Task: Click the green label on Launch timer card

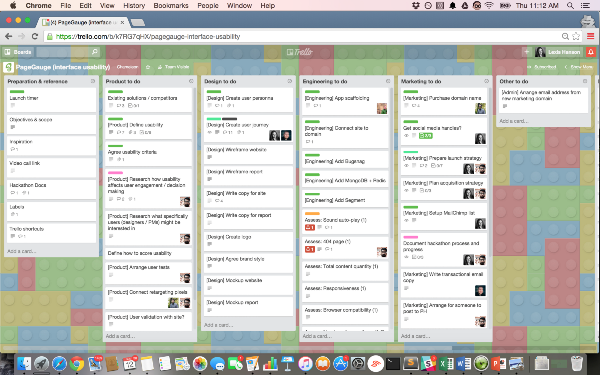Action: pos(17,91)
